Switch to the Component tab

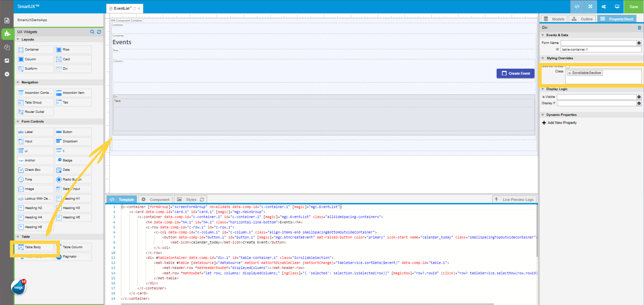(155, 199)
